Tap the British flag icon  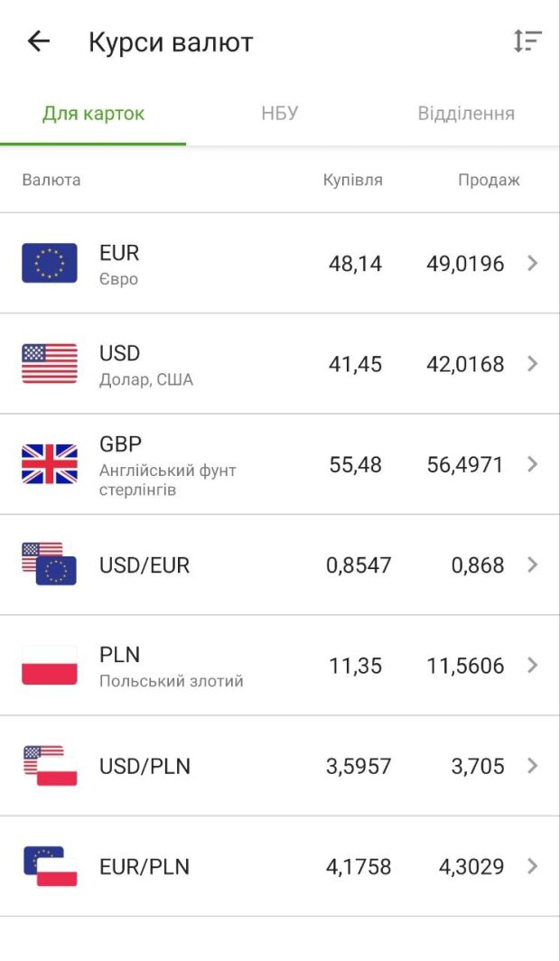pyautogui.click(x=50, y=464)
